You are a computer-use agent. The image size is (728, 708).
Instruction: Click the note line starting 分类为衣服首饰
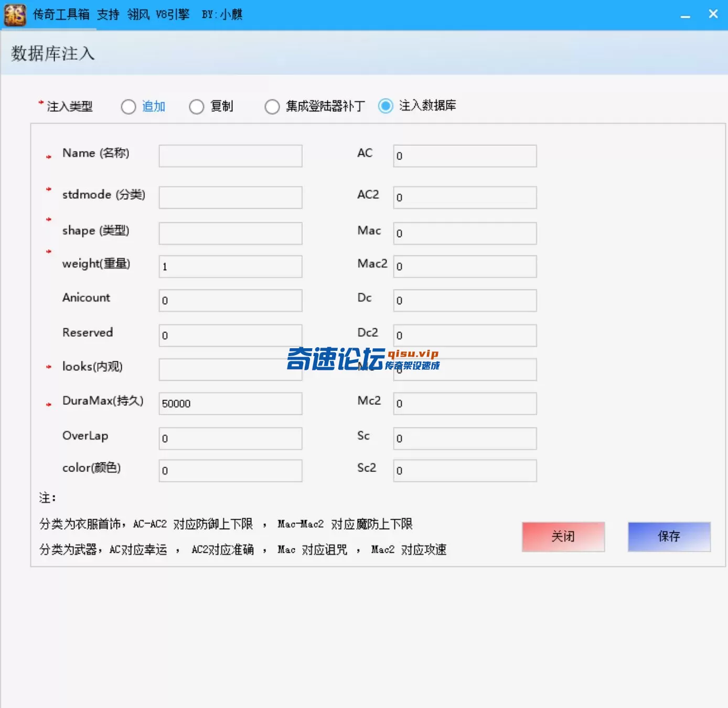226,524
